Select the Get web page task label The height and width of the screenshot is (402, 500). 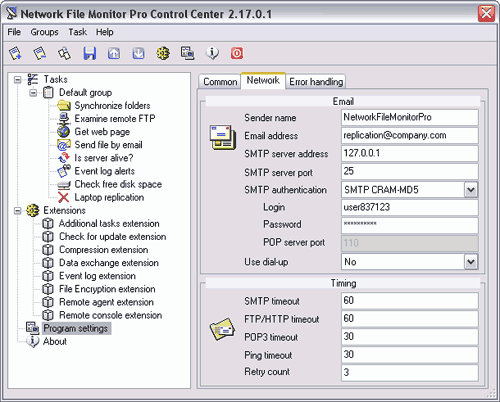[102, 132]
